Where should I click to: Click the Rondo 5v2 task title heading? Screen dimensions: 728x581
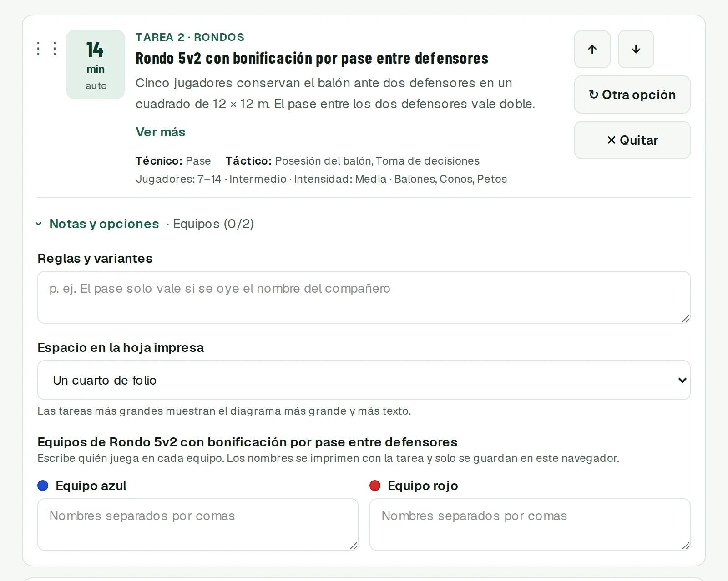pyautogui.click(x=312, y=58)
